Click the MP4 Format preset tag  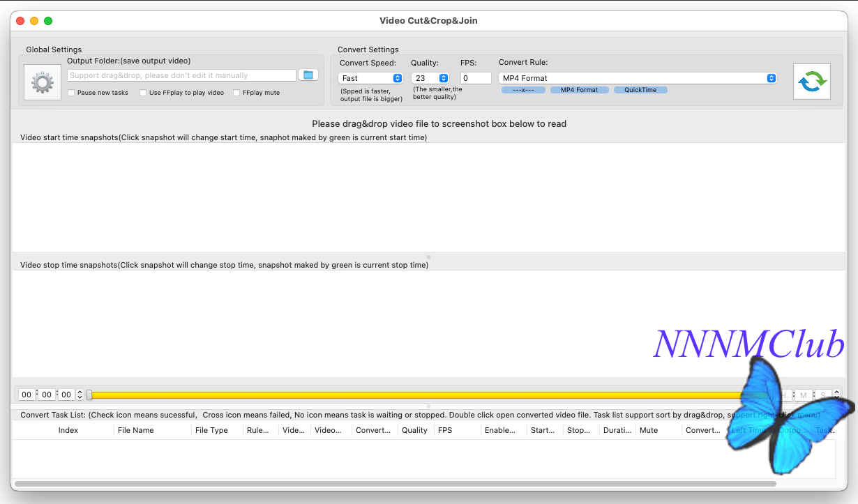pos(579,90)
